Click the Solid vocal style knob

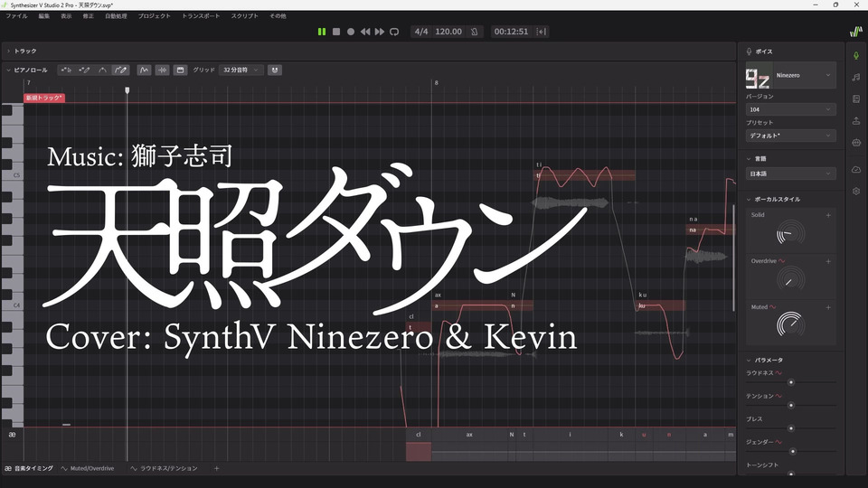pyautogui.click(x=791, y=233)
